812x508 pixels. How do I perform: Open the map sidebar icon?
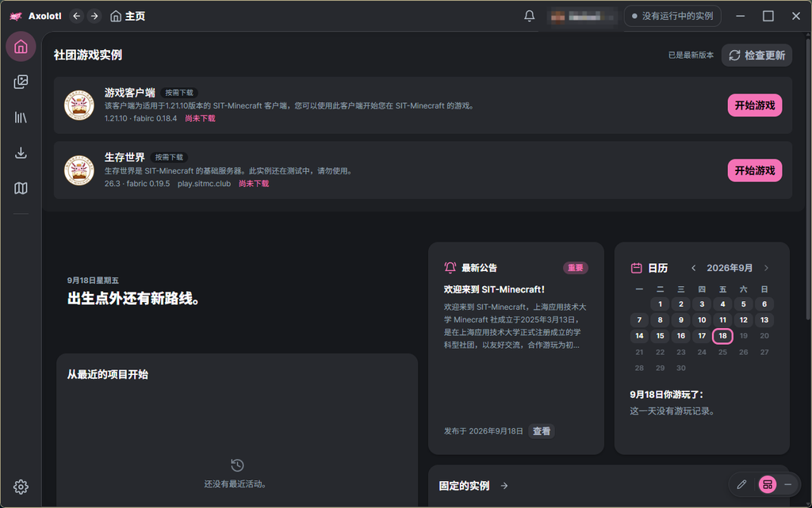click(21, 188)
